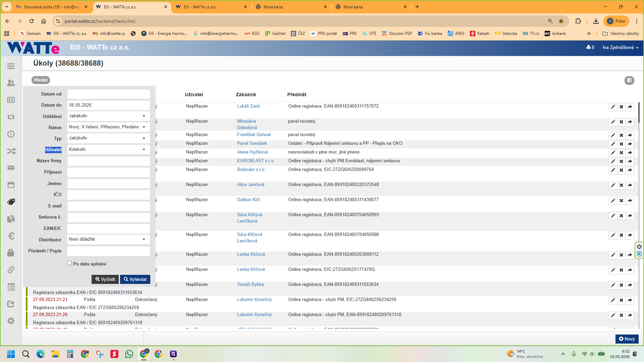Click the Vyhledat button
Image resolution: width=644 pixels, height=362 pixels.
tap(135, 279)
